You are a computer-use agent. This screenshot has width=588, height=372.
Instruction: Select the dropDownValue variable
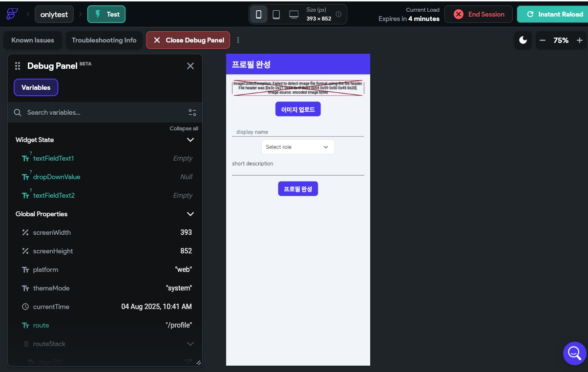[x=57, y=177]
